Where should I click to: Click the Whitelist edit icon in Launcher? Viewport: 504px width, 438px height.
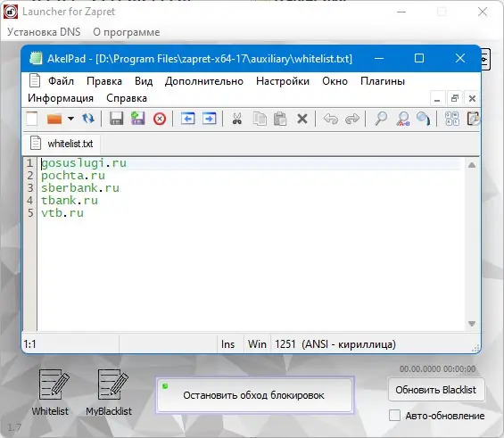[54, 384]
